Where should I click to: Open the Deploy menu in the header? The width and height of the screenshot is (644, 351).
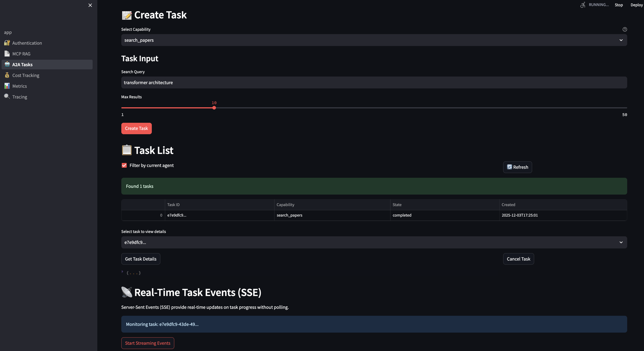click(636, 5)
